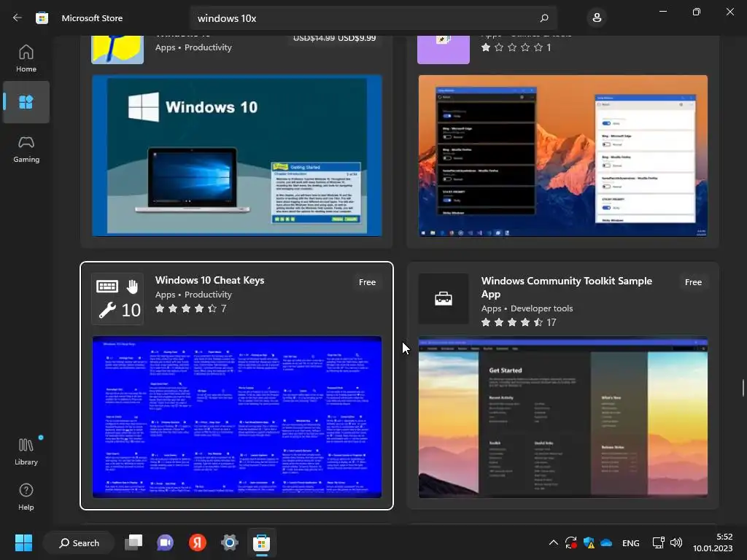Click the one-star rating on purple app
Viewport: 747px width, 560px height.
tap(516, 47)
